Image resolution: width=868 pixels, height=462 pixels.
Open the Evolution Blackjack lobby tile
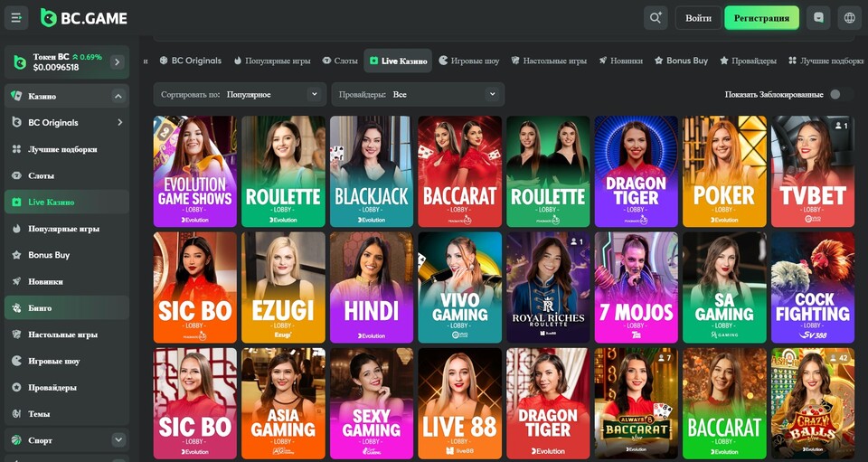372,172
